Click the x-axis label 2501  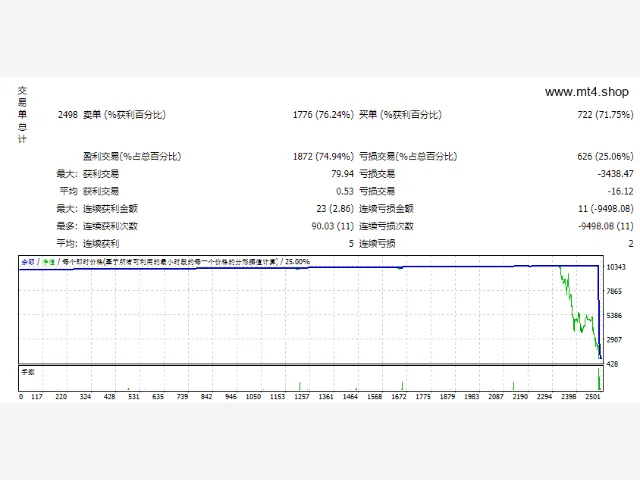click(593, 397)
